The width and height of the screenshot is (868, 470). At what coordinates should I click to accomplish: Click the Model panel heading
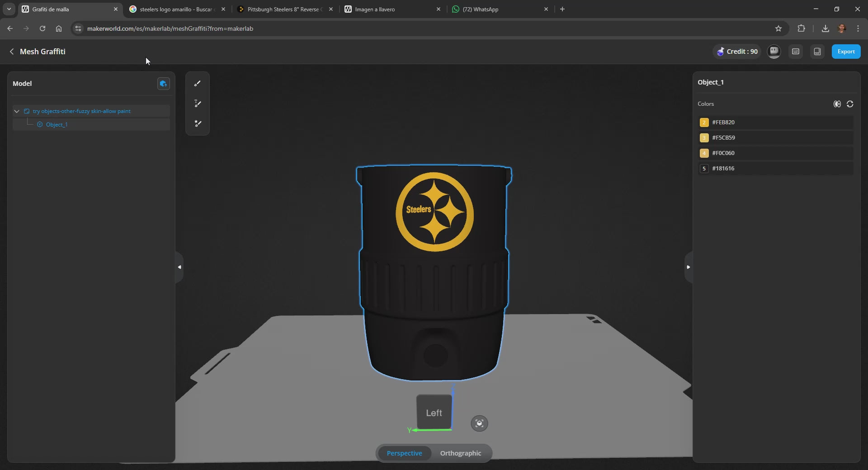[22, 84]
